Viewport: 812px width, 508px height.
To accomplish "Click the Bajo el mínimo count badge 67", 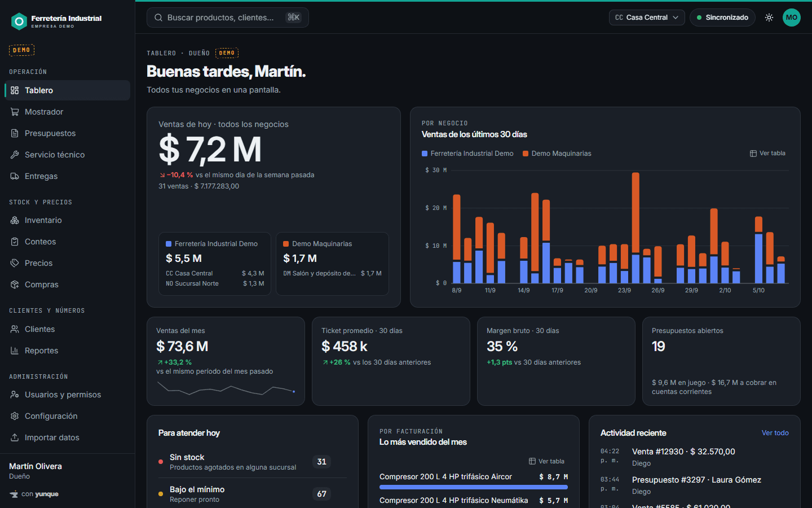I will click(x=321, y=494).
